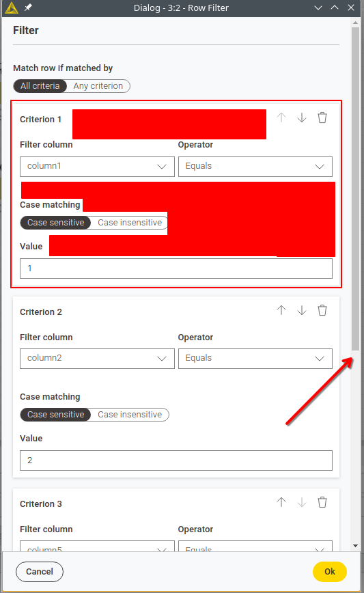Remove Criterion 3 with trash icon
Image resolution: width=364 pixels, height=593 pixels.
[322, 502]
